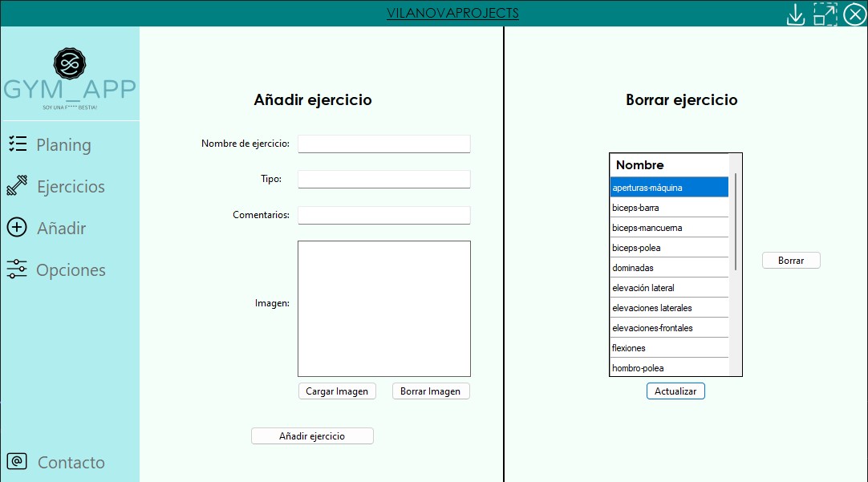Image resolution: width=868 pixels, height=482 pixels.
Task: Pick biceps-polea from the list
Action: coord(669,247)
